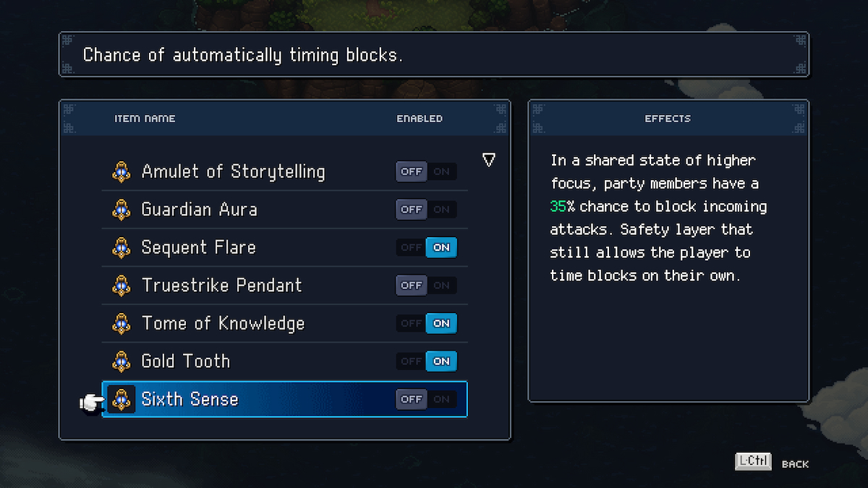Click the Guardian Aura relic icon
868x488 pixels.
[122, 210]
